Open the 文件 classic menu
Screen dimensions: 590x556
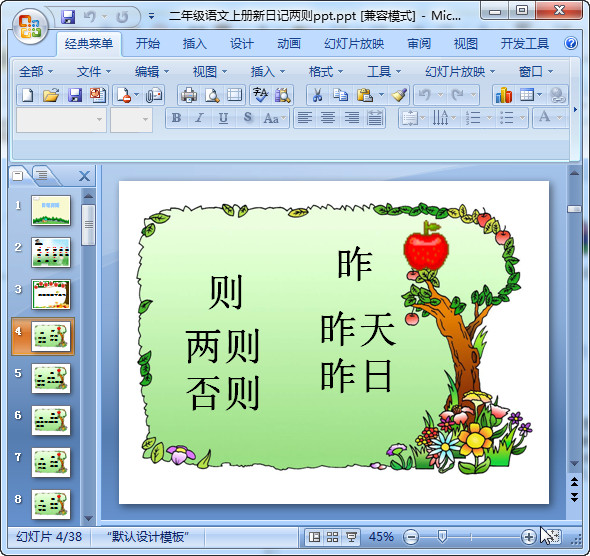94,71
